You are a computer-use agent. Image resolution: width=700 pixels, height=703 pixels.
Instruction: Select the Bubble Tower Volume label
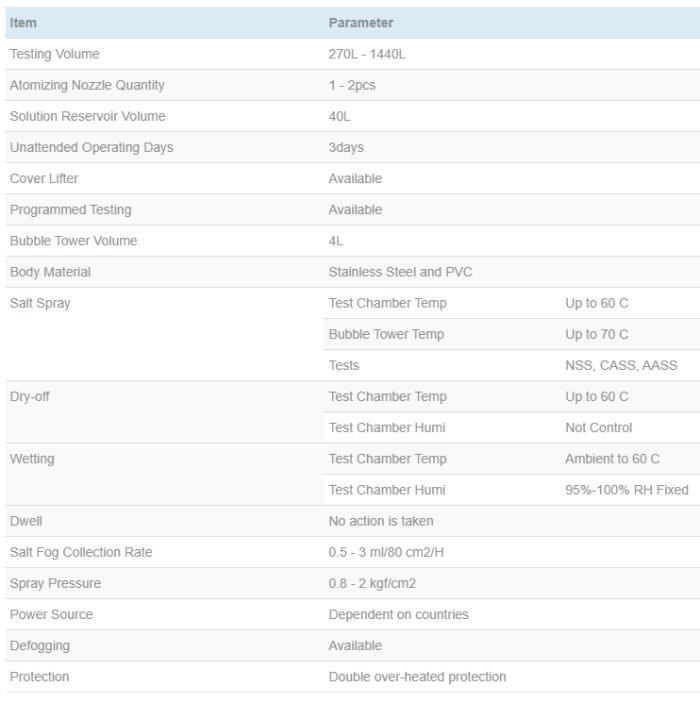73,240
